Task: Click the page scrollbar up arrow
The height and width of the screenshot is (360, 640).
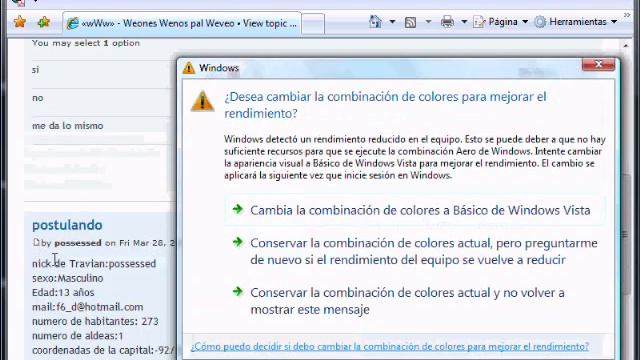Action: [x=626, y=46]
